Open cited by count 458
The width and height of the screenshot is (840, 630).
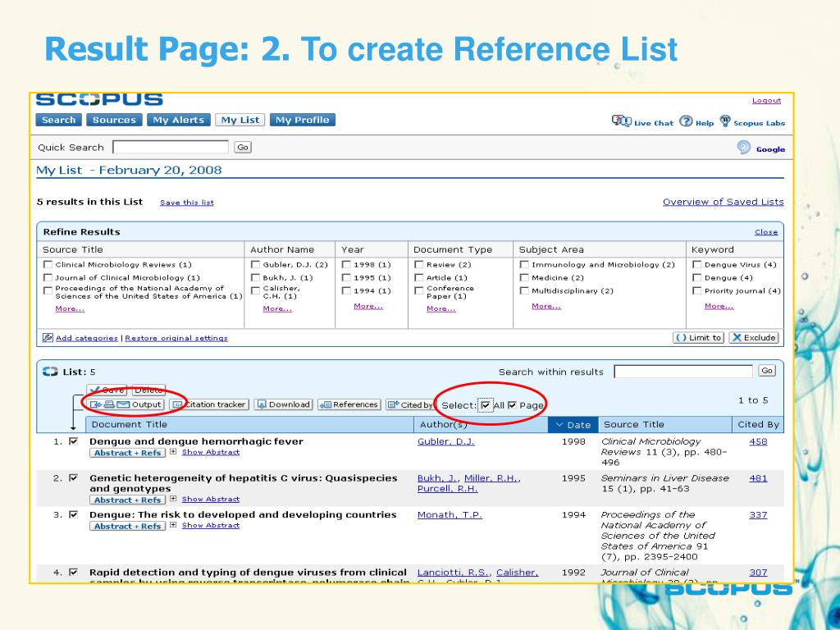point(758,441)
